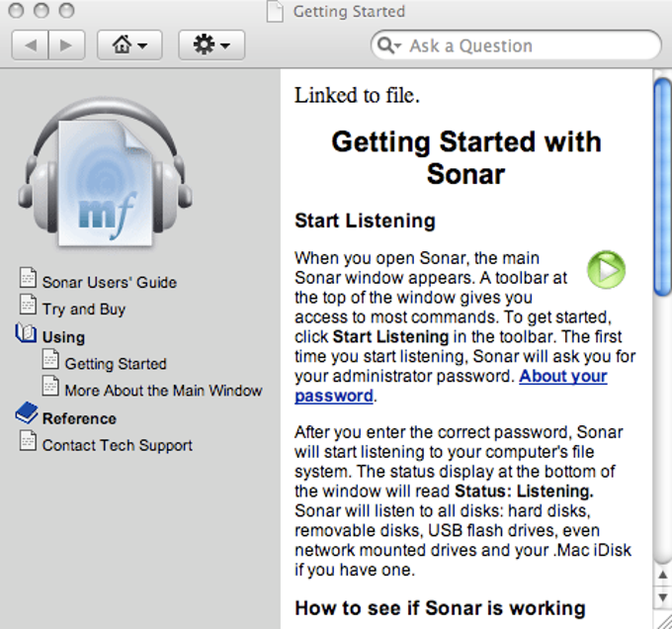Open Getting Started in the sidebar
Image resolution: width=672 pixels, height=629 pixels.
coord(116,364)
